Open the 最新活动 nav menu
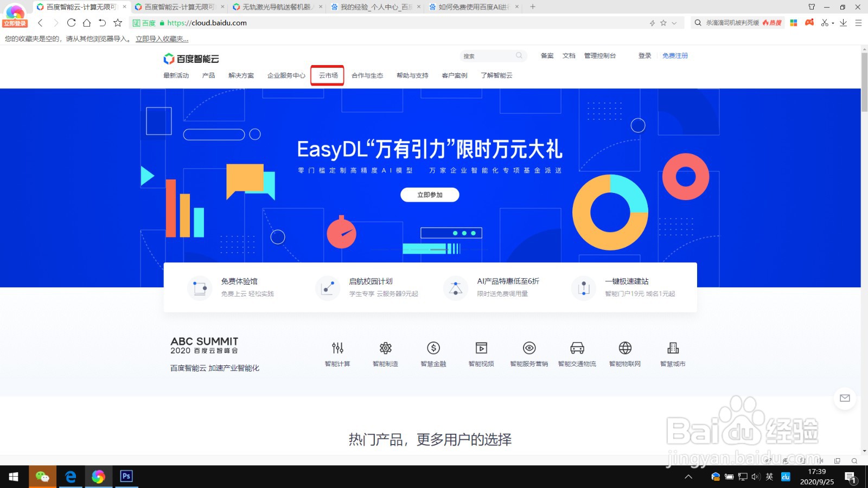 point(176,75)
